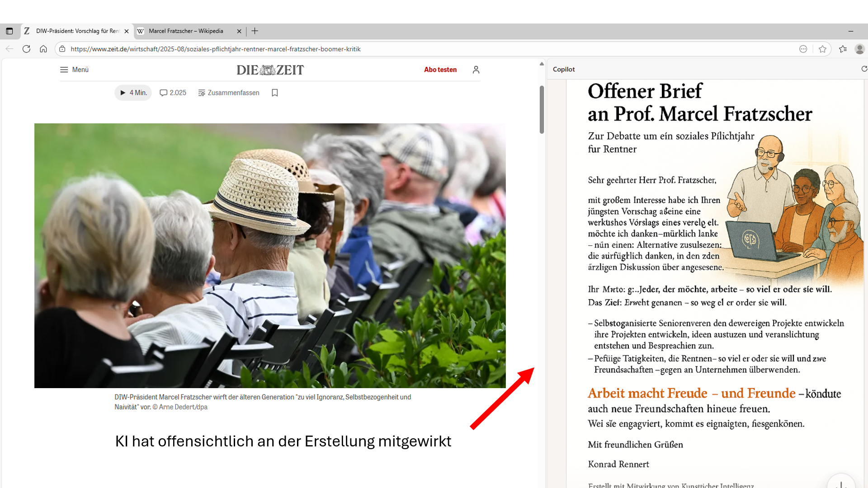The width and height of the screenshot is (868, 488).
Task: Open a new browser tab
Action: click(x=255, y=31)
